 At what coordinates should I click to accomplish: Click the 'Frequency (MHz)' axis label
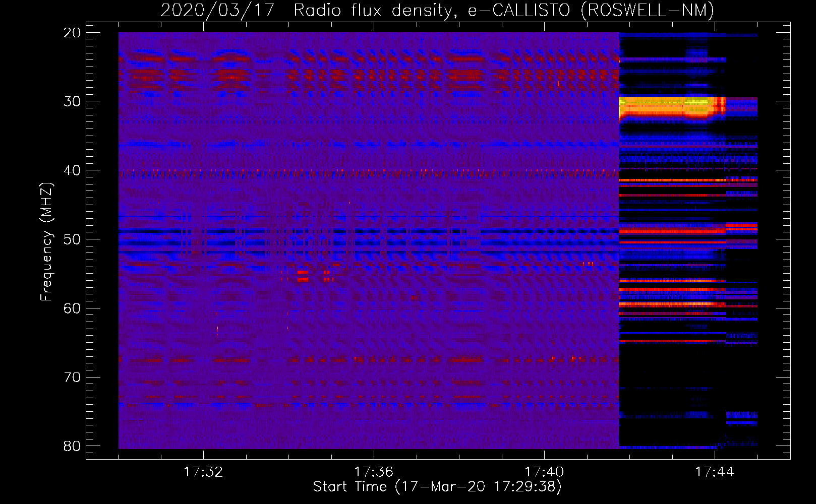pyautogui.click(x=46, y=242)
